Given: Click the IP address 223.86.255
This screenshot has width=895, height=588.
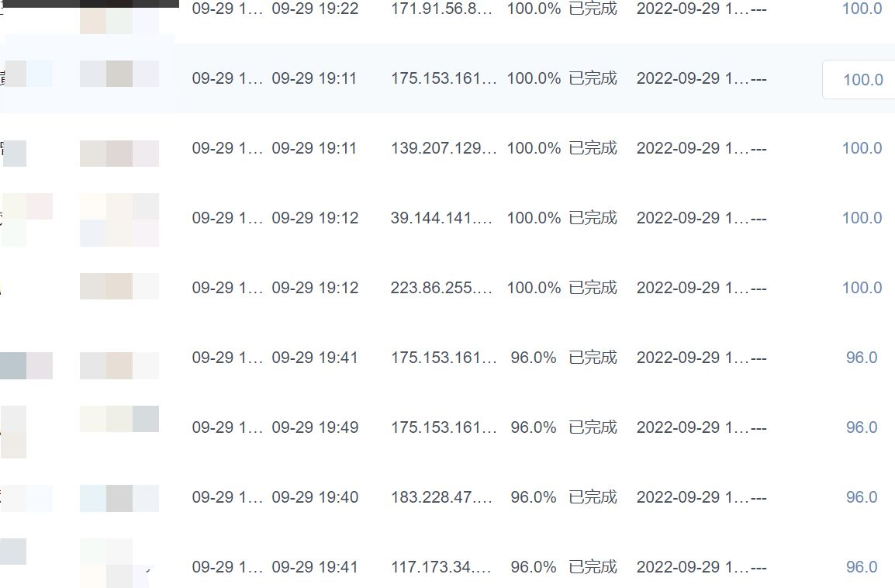Looking at the screenshot, I should (442, 288).
